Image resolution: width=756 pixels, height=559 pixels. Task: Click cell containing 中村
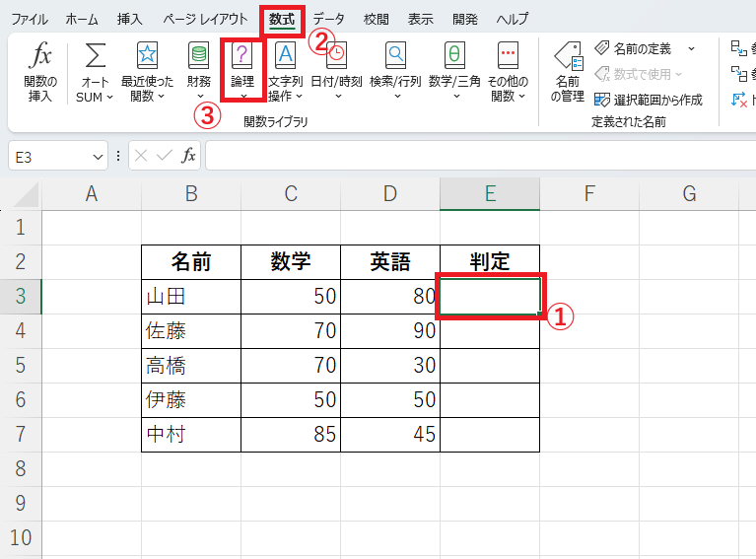(x=191, y=435)
